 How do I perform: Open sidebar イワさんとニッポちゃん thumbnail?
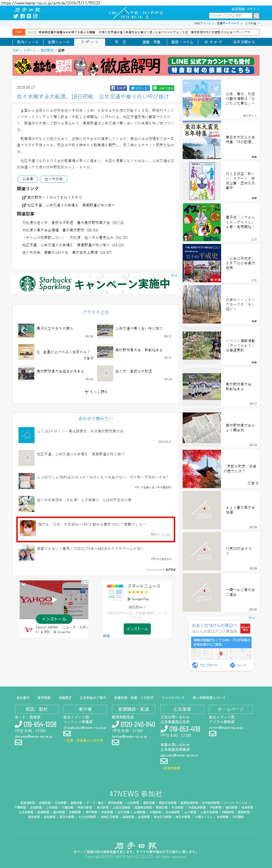click(x=202, y=222)
